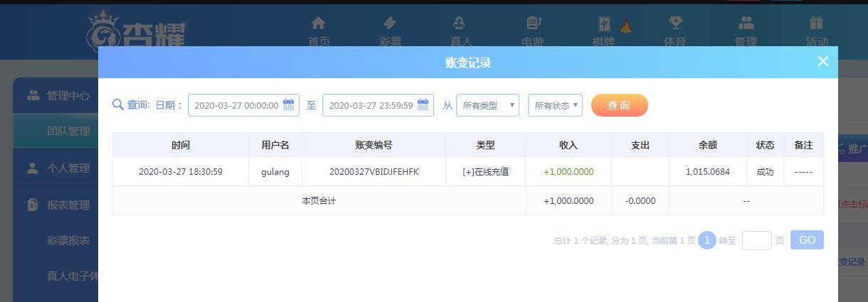This screenshot has width=868, height=302.
Task: Open the 首页 home icon
Action: [319, 23]
